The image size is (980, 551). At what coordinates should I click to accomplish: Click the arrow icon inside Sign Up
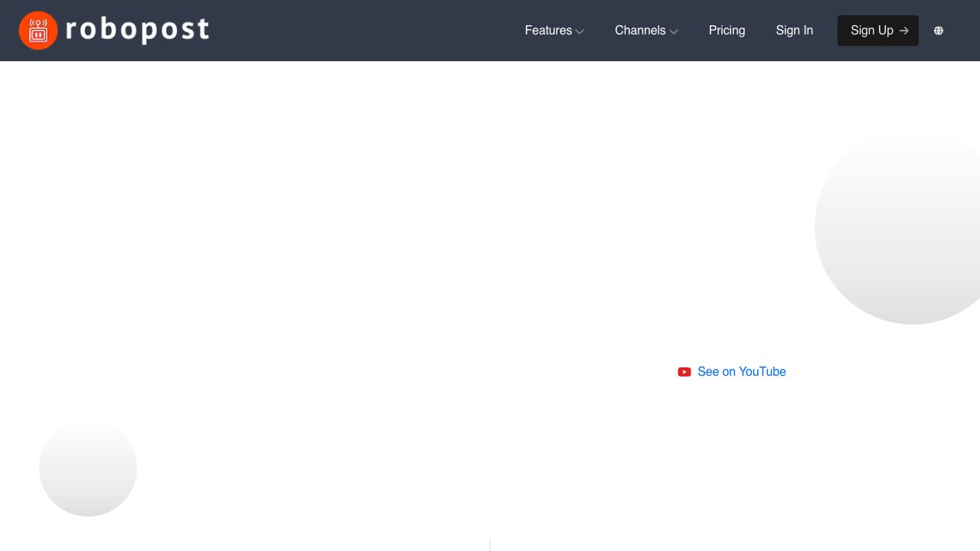coord(904,31)
